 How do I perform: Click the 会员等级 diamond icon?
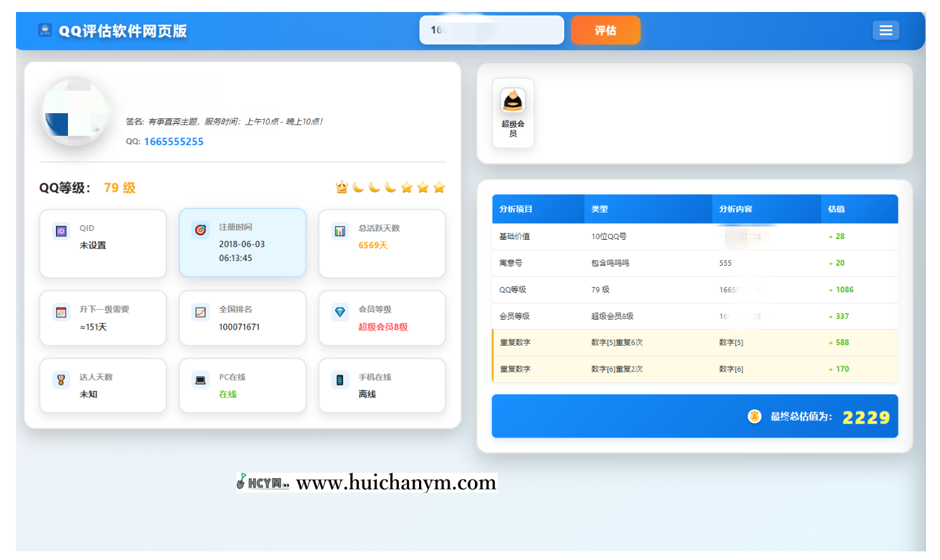(x=340, y=312)
